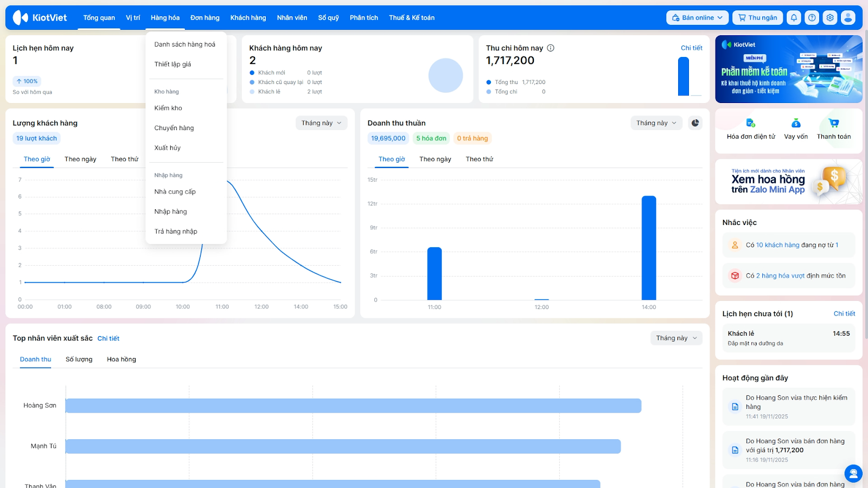Click the 5 hóa đơn badge
This screenshot has height=488, width=868.
click(x=431, y=138)
